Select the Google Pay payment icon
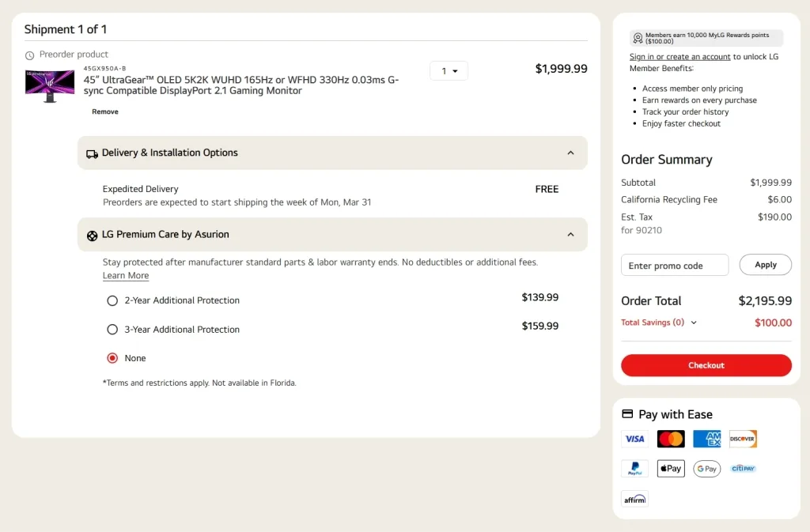Screen dimensions: 810x532 click(x=706, y=468)
